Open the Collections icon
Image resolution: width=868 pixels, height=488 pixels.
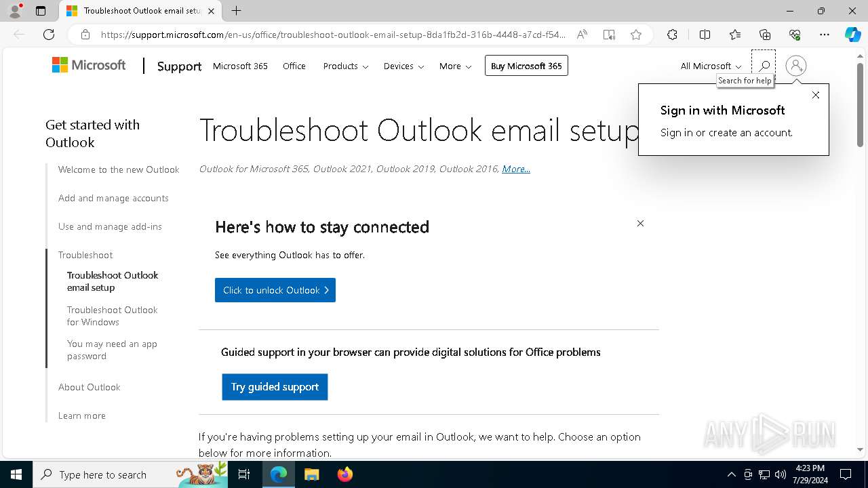(765, 35)
